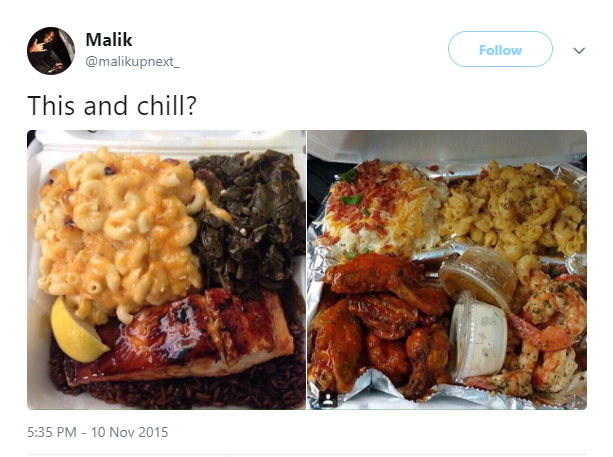Click the right photo's seasoned mac and cheese

516,211
